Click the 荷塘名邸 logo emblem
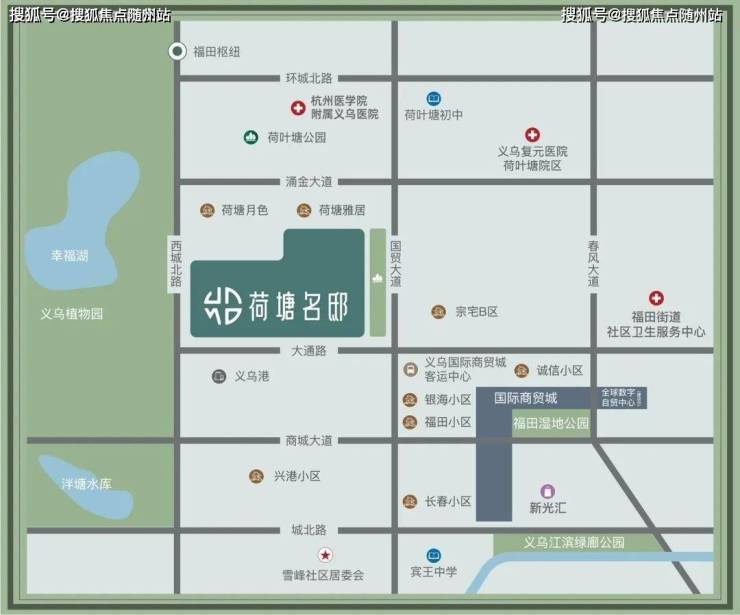Screen dimensions: 740x615 223,307
